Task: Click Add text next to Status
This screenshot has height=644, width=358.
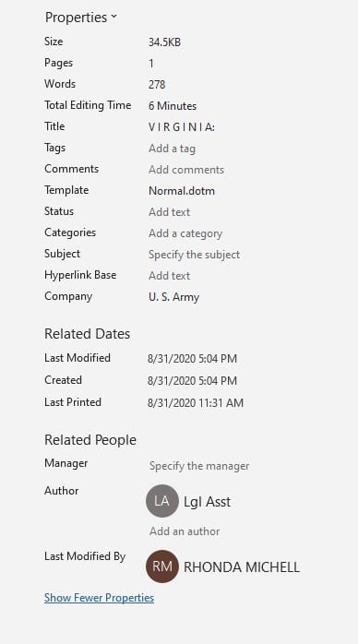Action: [x=169, y=212]
